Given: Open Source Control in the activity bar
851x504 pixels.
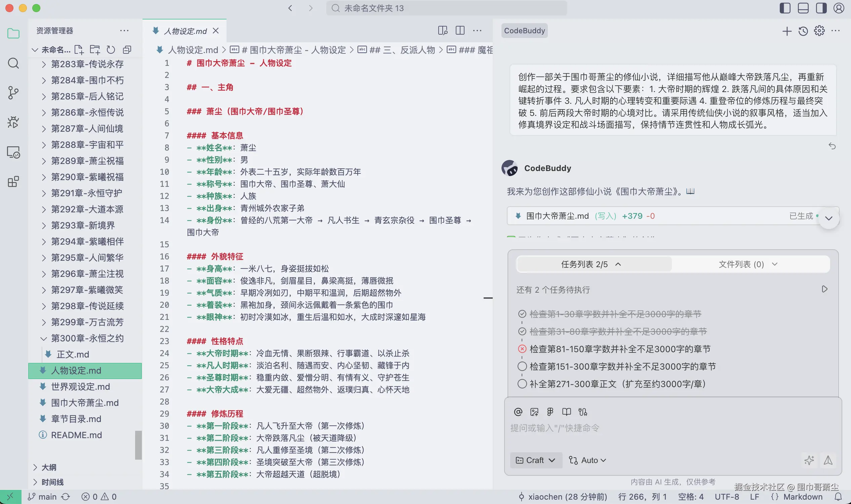Looking at the screenshot, I should [x=13, y=92].
